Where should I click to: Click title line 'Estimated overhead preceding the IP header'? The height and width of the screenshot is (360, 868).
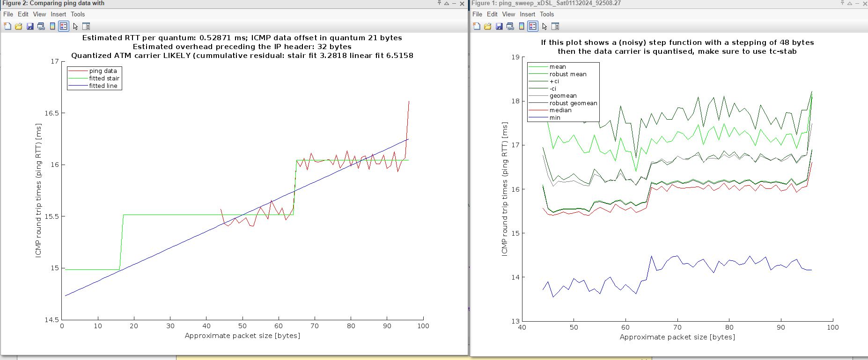(242, 47)
